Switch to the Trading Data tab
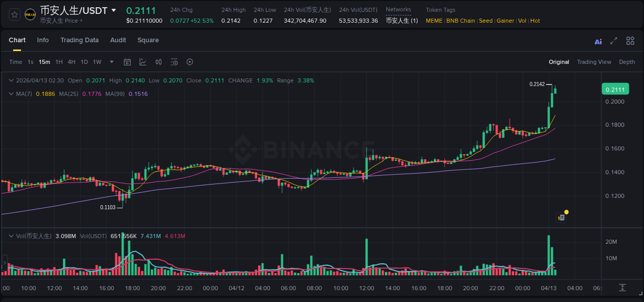Viewport: 644px width, 302px height. 79,40
